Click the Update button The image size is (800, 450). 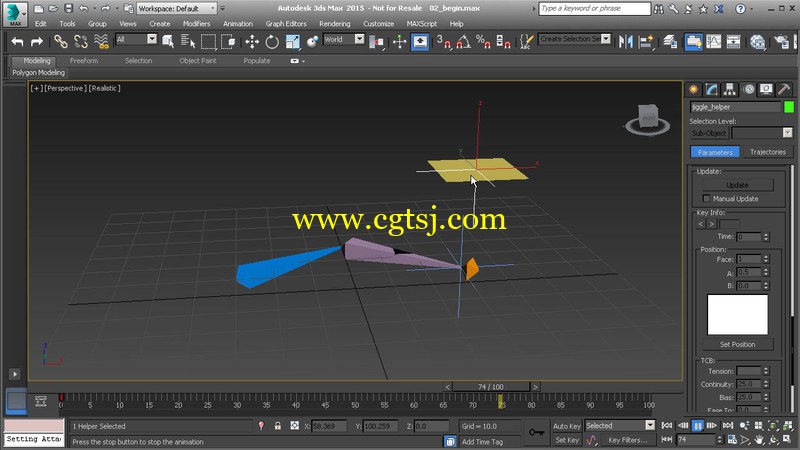coord(737,185)
